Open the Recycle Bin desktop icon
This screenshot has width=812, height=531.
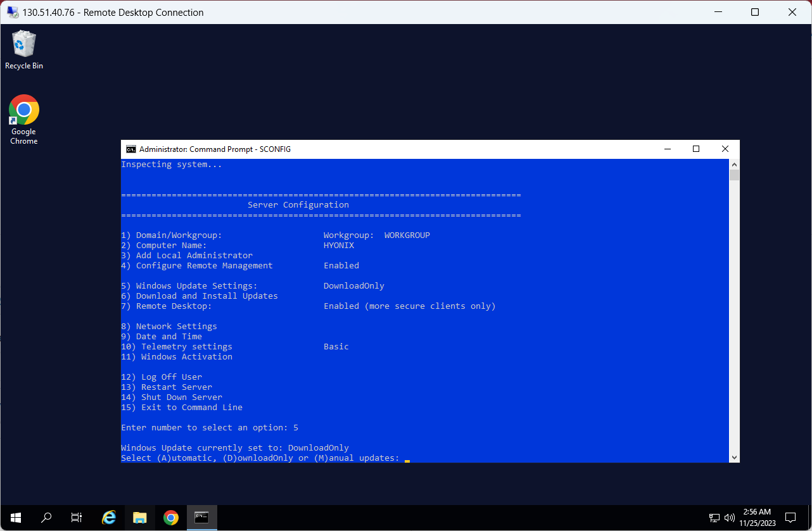[x=23, y=44]
